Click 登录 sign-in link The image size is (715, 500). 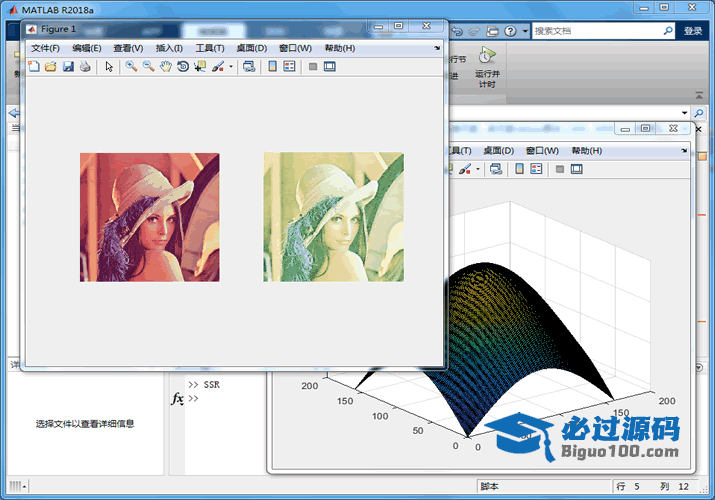(x=693, y=31)
